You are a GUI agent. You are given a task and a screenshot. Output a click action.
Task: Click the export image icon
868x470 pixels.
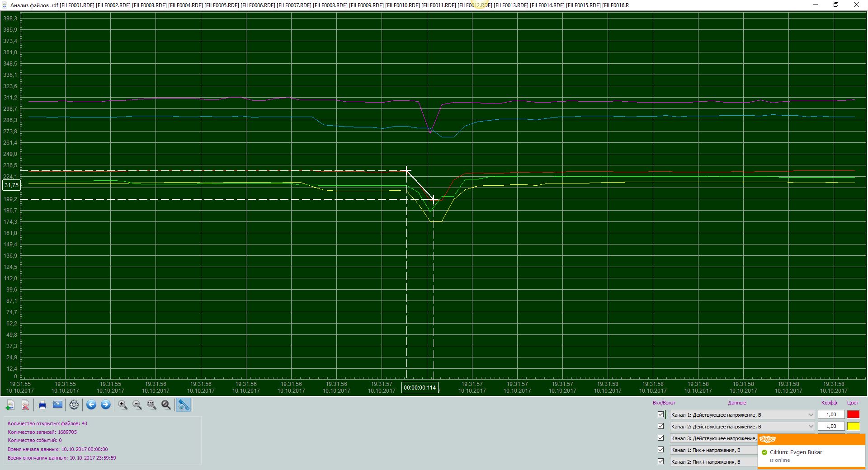tap(57, 405)
